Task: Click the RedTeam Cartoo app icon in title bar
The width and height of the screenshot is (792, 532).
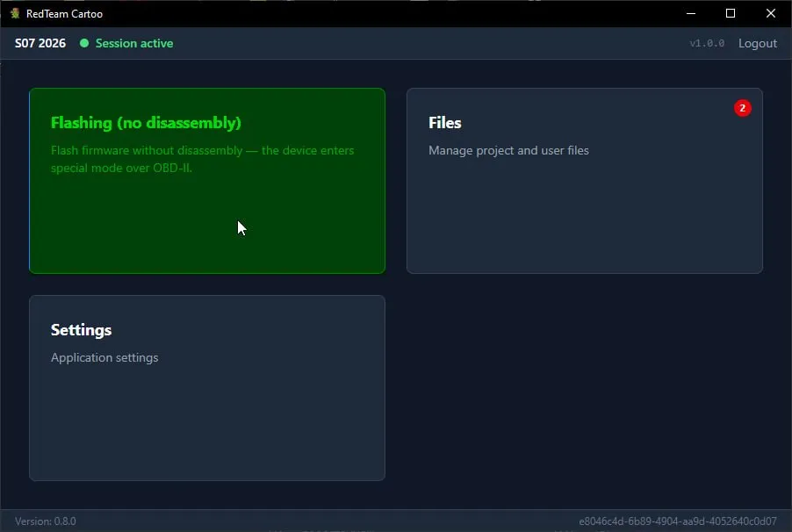Action: pyautogui.click(x=15, y=13)
